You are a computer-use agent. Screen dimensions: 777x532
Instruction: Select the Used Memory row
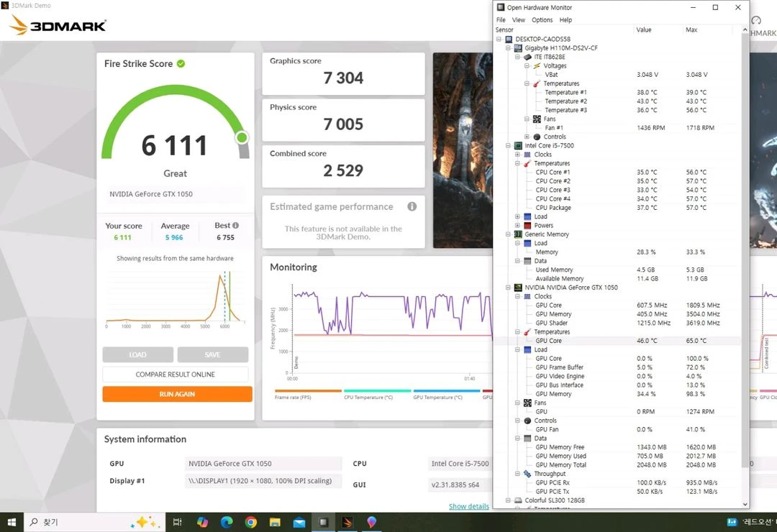pos(617,270)
